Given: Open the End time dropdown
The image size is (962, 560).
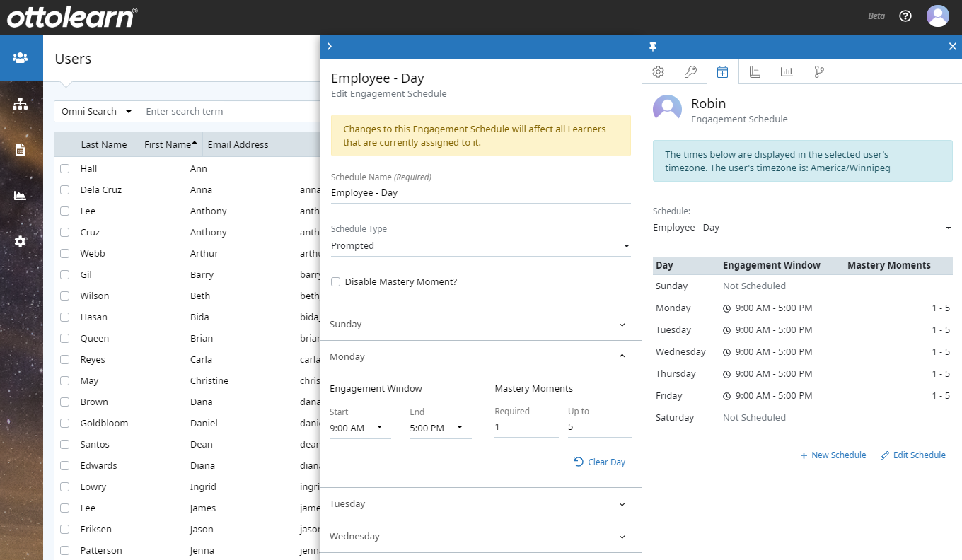Looking at the screenshot, I should pos(440,428).
